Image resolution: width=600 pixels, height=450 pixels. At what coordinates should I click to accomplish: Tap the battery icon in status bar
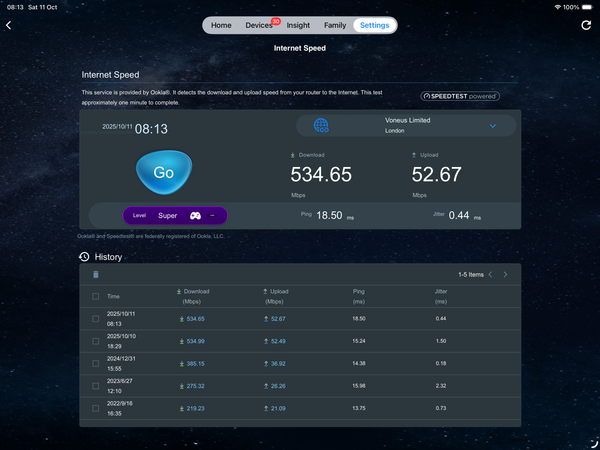click(586, 6)
